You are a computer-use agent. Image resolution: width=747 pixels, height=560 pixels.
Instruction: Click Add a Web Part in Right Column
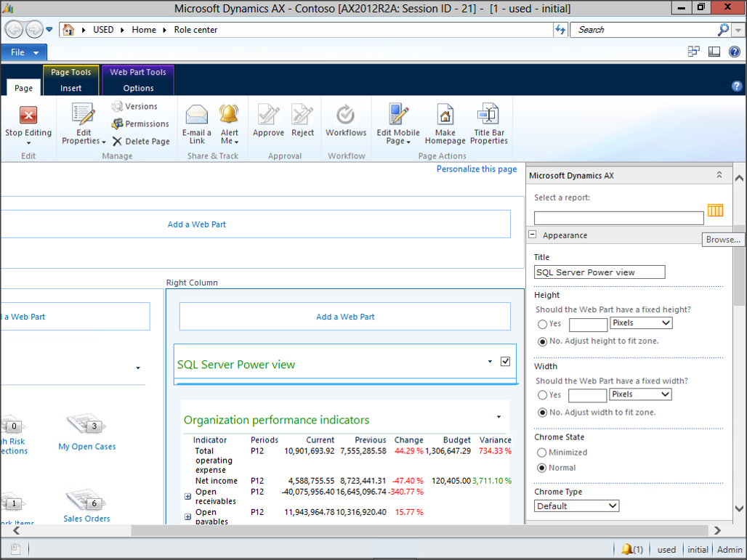coord(345,317)
